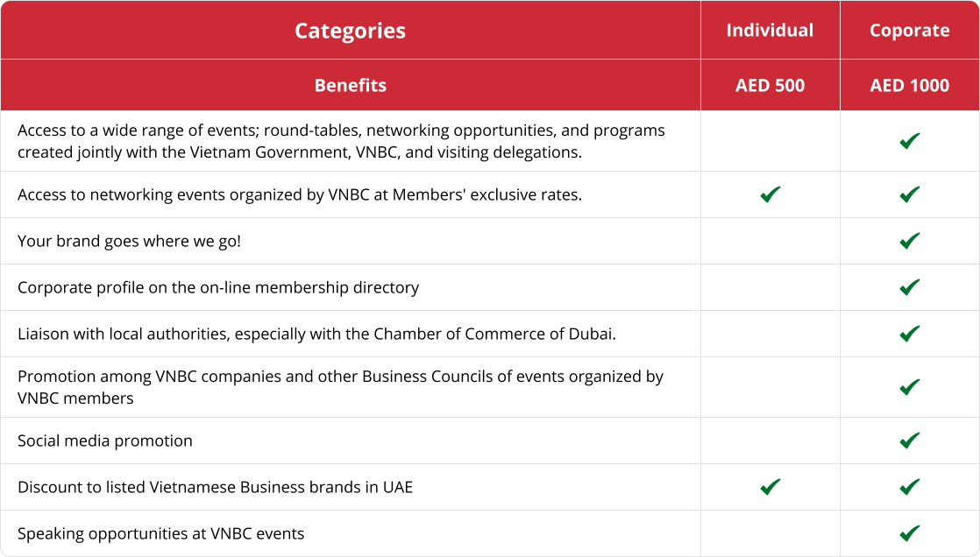Click checkmark for Corporate profile directory row
The width and height of the screenshot is (980, 557).
tap(910, 287)
